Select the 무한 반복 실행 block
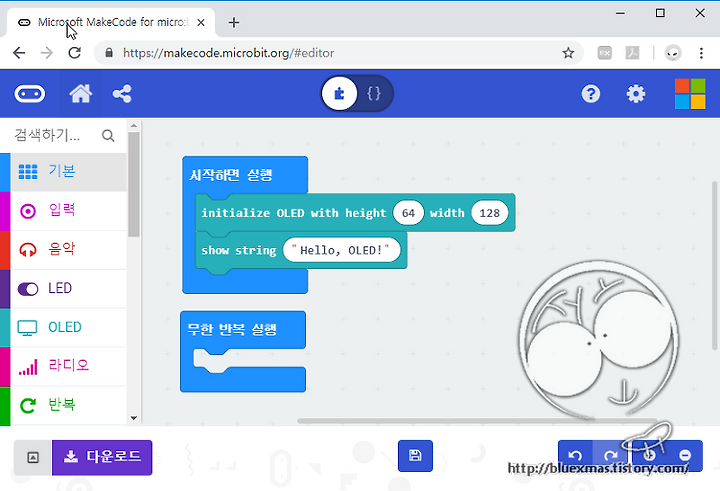This screenshot has height=491, width=720. coord(231,329)
